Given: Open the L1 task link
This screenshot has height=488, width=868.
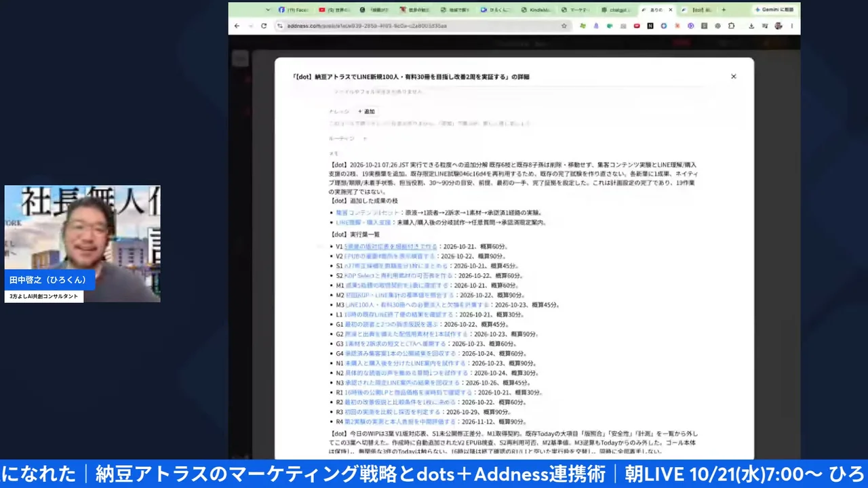Looking at the screenshot, I should click(x=400, y=314).
